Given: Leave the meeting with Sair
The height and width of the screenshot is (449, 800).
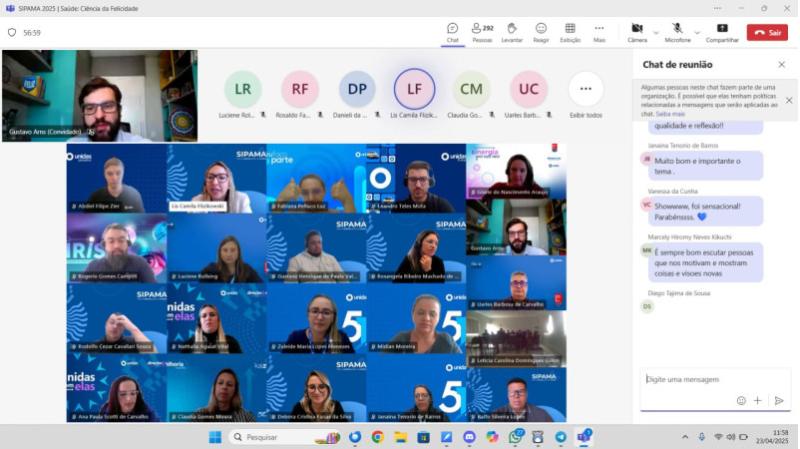Looking at the screenshot, I should pyautogui.click(x=767, y=33).
